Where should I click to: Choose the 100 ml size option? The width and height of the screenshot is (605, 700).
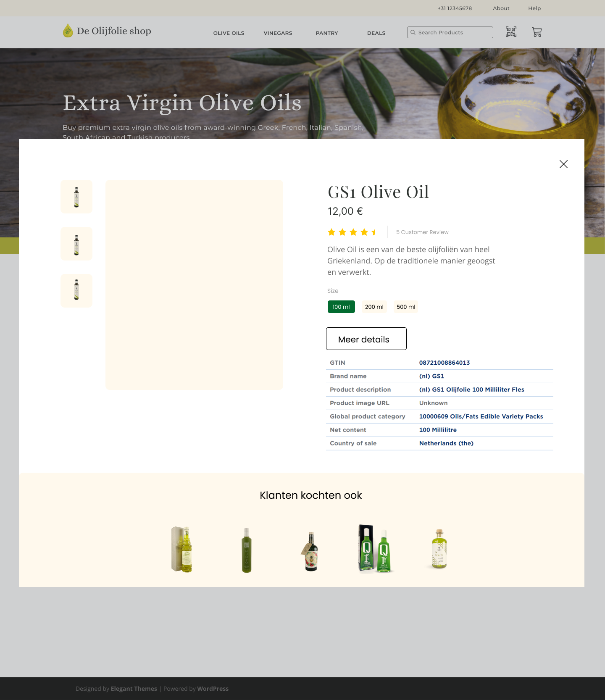341,307
